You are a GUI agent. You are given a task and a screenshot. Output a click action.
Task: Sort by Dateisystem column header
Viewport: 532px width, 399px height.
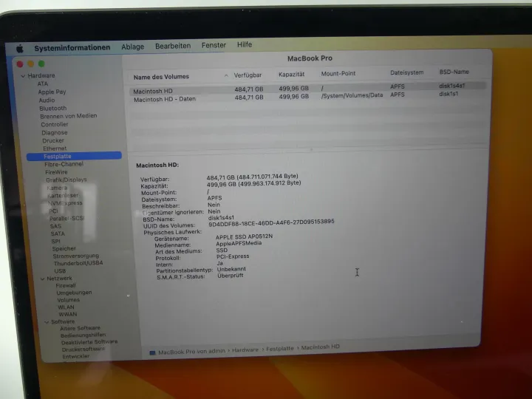click(x=407, y=72)
